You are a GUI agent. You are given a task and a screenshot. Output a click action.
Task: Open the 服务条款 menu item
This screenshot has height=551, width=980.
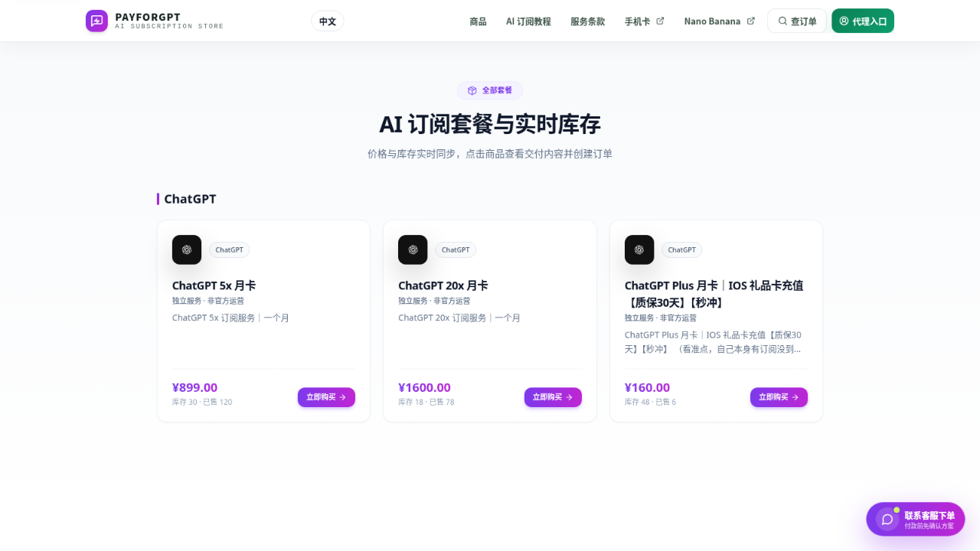[587, 21]
